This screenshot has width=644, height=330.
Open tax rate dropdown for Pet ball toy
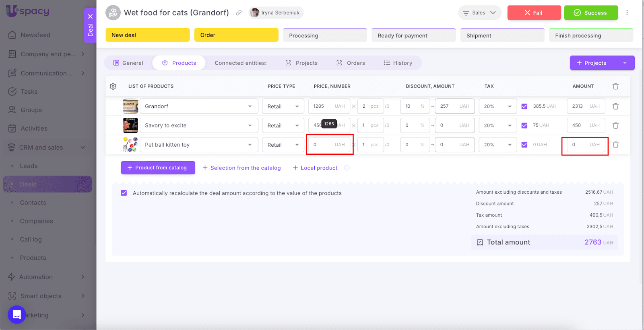click(x=497, y=145)
